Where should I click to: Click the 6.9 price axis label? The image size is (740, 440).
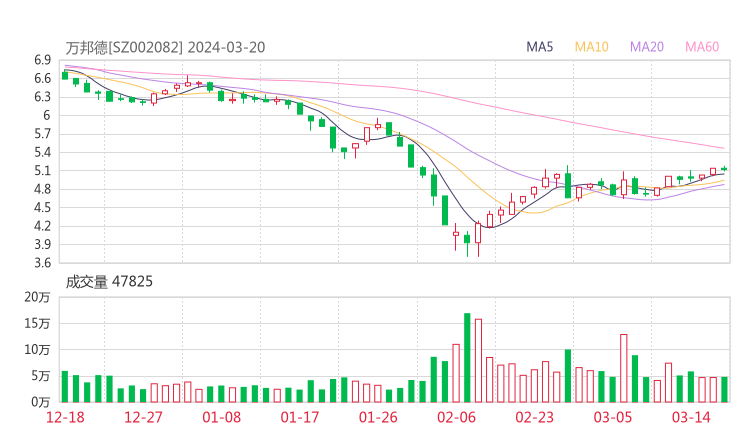pyautogui.click(x=42, y=60)
